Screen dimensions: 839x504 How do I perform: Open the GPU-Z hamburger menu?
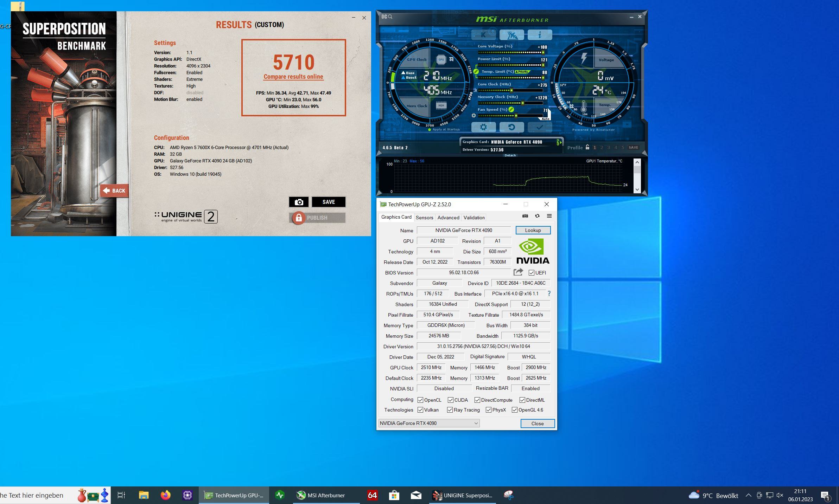[x=549, y=216]
